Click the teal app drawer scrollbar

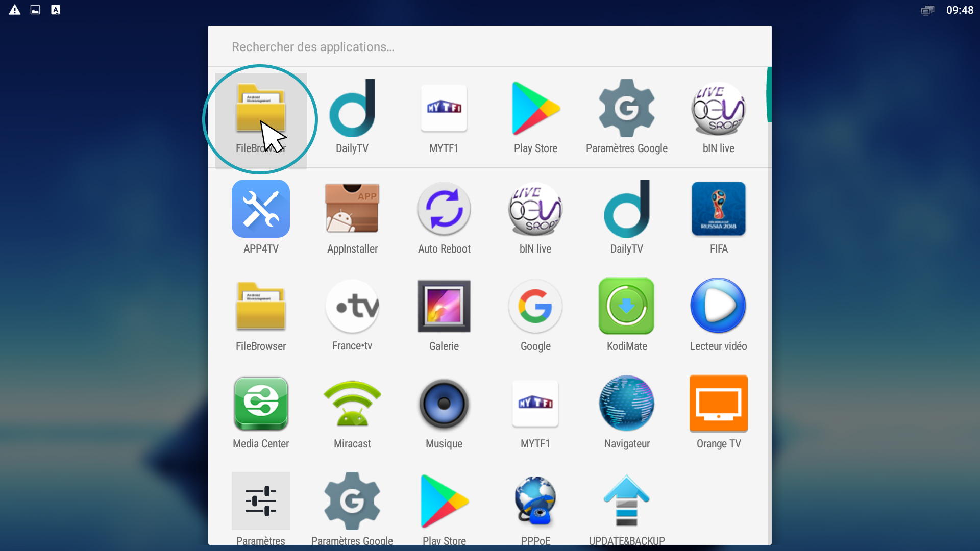pos(769,94)
